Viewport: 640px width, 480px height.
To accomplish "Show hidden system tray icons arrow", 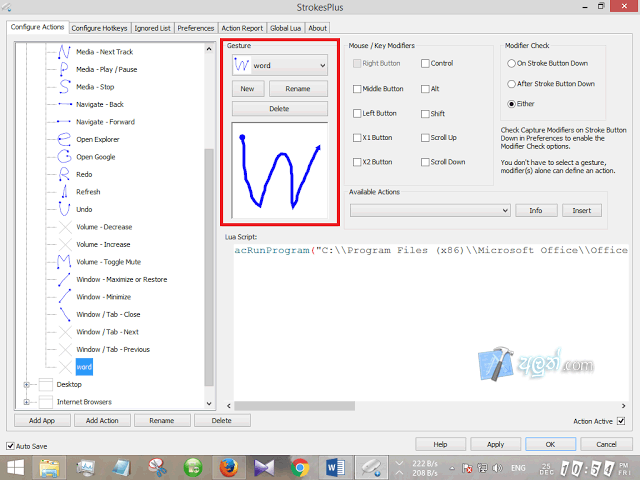I will click(452, 468).
